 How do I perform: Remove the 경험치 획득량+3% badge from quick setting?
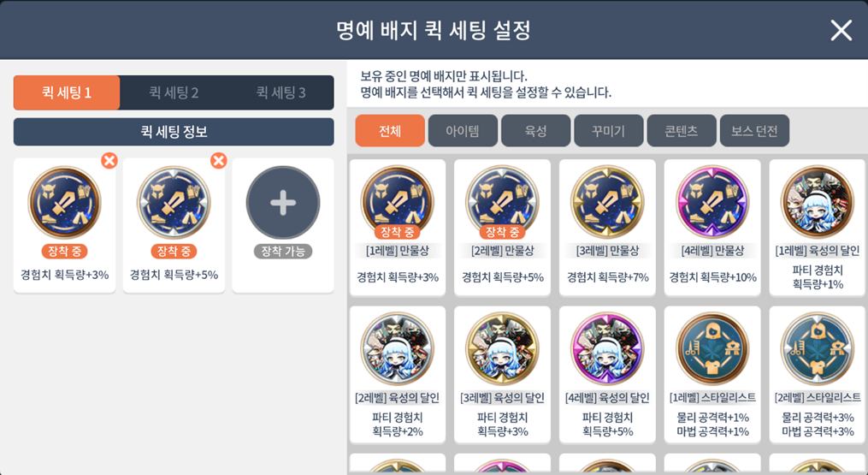(109, 161)
